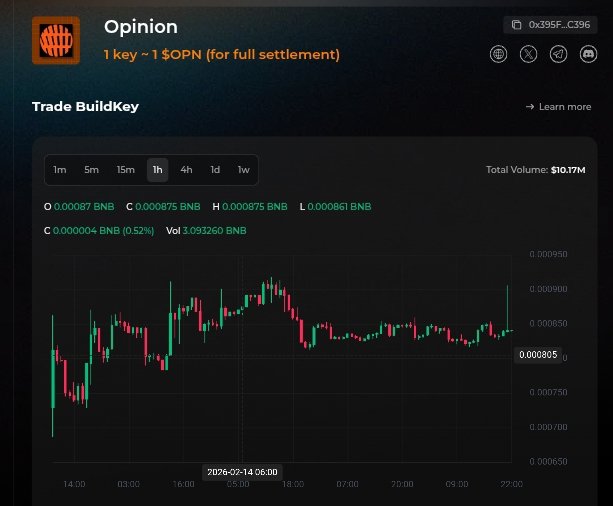Click the 18:00 time axis label

tap(293, 484)
